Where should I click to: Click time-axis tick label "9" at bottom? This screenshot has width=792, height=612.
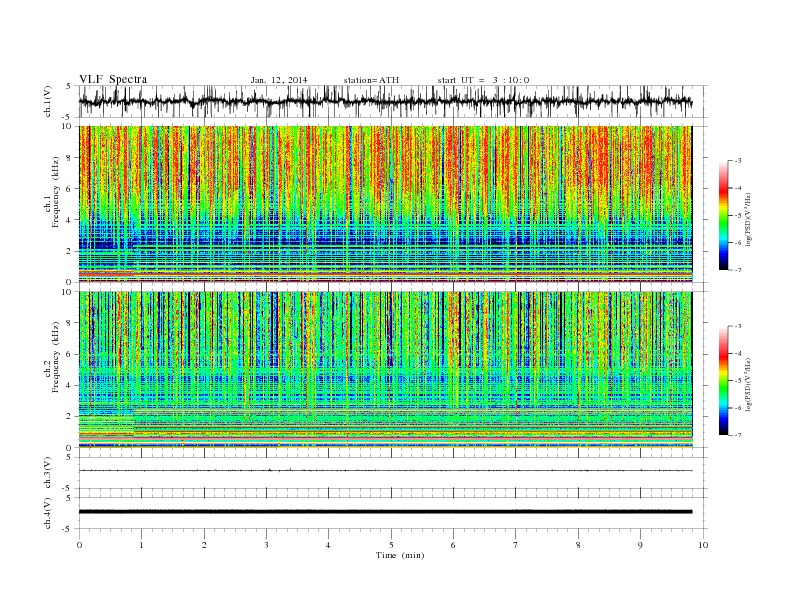point(640,545)
